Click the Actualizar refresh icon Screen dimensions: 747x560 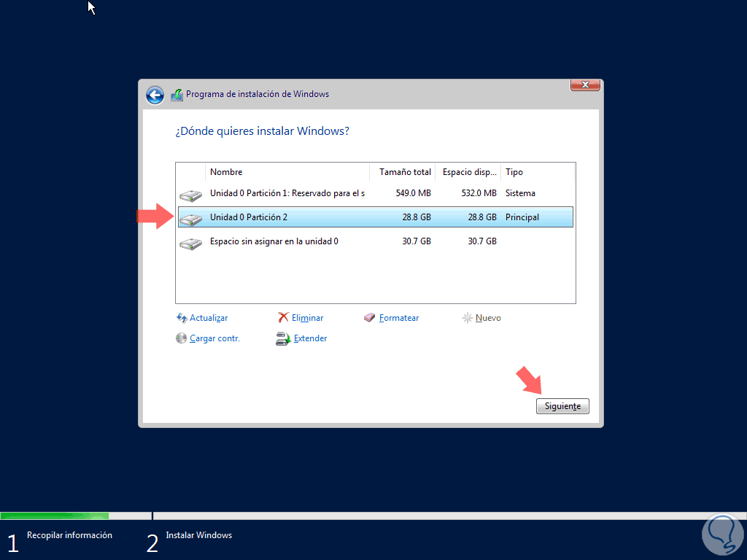coord(182,318)
